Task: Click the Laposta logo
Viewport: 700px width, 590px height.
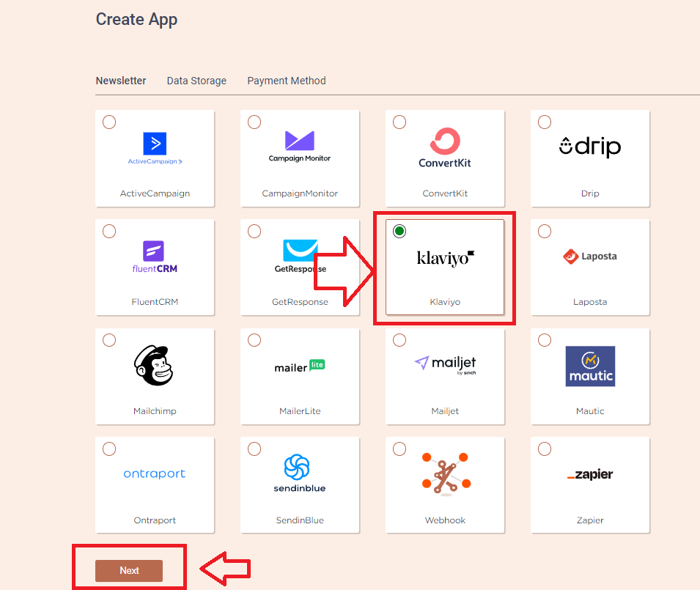Action: pos(590,257)
